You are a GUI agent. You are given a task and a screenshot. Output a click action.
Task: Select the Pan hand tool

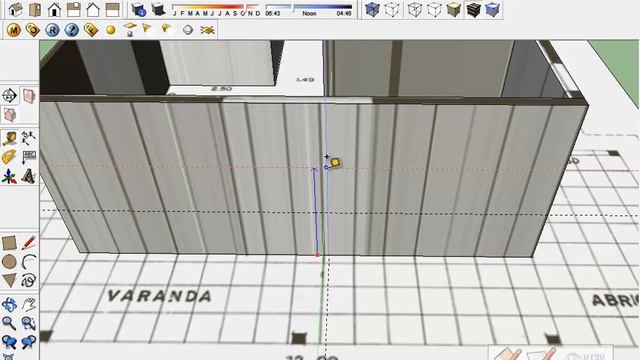29,304
